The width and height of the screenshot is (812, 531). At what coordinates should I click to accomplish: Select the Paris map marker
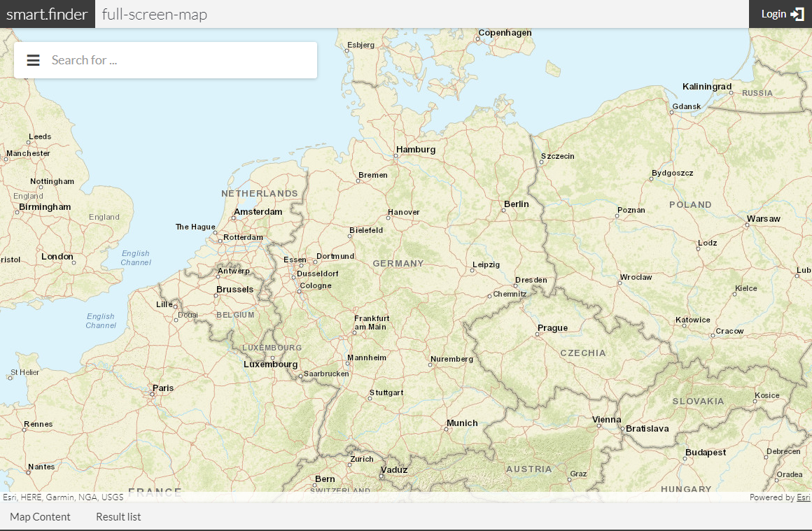tap(152, 394)
